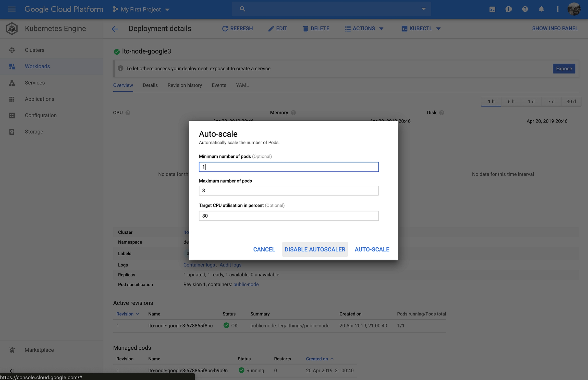Open Marketplace in the sidebar
Viewport: 588px width, 380px height.
pyautogui.click(x=39, y=350)
